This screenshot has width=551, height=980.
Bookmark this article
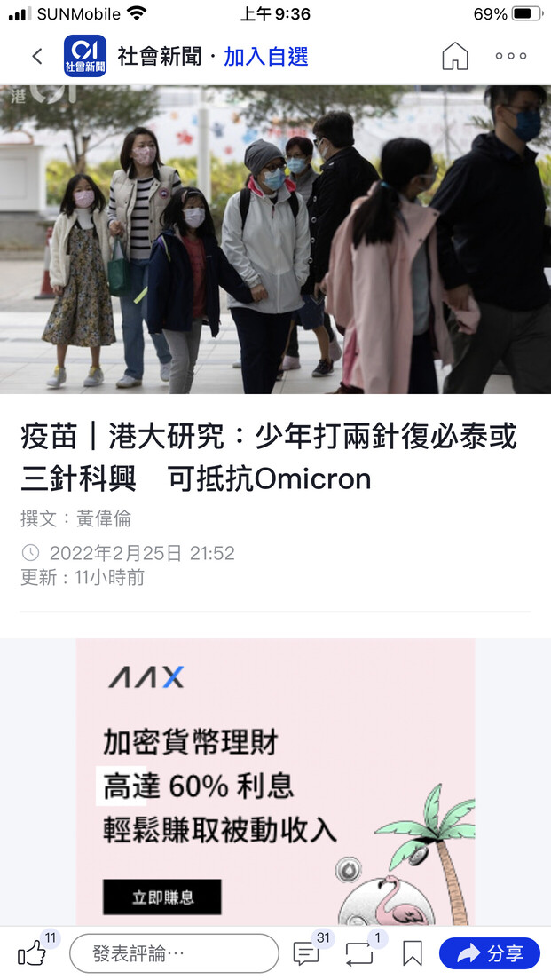[413, 953]
